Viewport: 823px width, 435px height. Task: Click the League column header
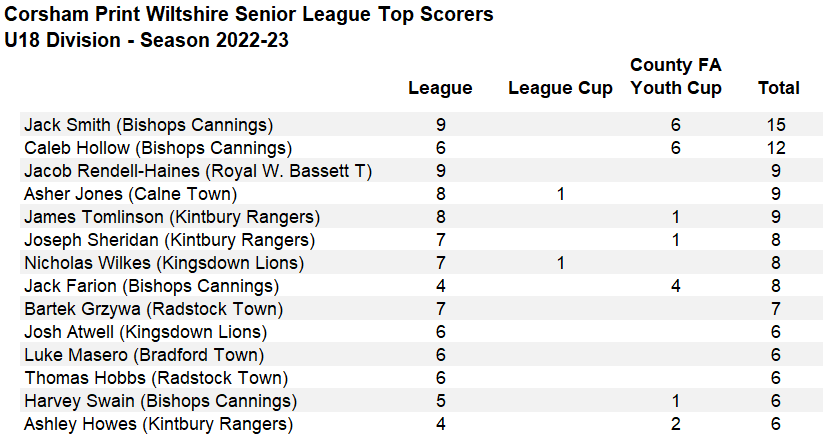pos(440,88)
